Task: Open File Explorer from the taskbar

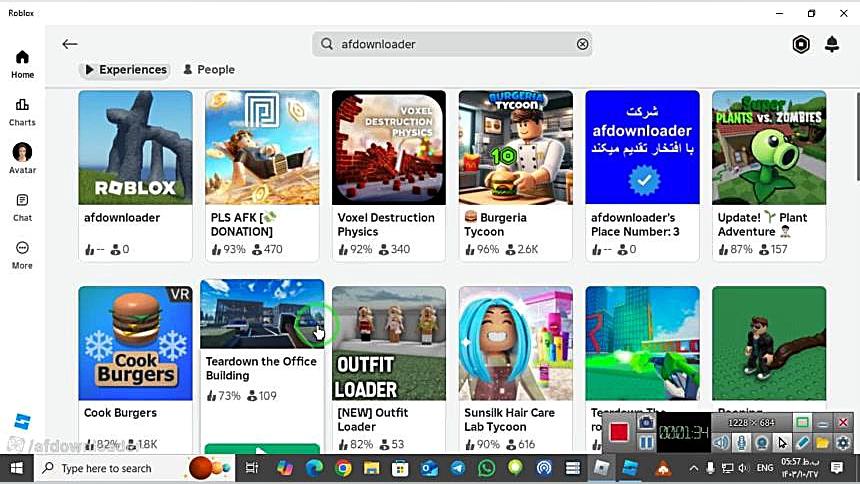Action: [x=371, y=468]
